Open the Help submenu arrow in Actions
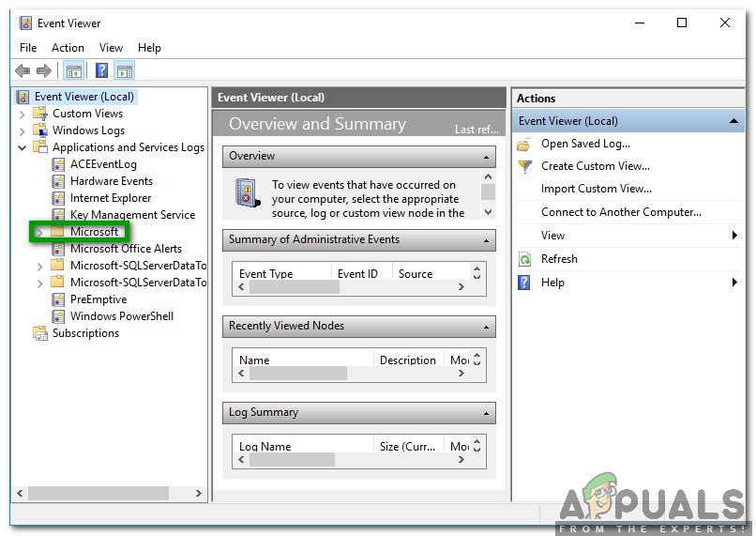This screenshot has width=756, height=536. click(734, 283)
